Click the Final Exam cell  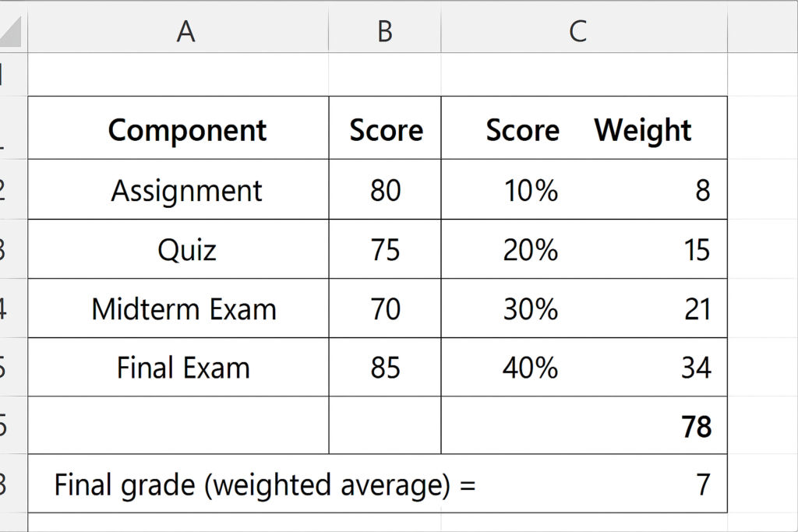point(178,367)
